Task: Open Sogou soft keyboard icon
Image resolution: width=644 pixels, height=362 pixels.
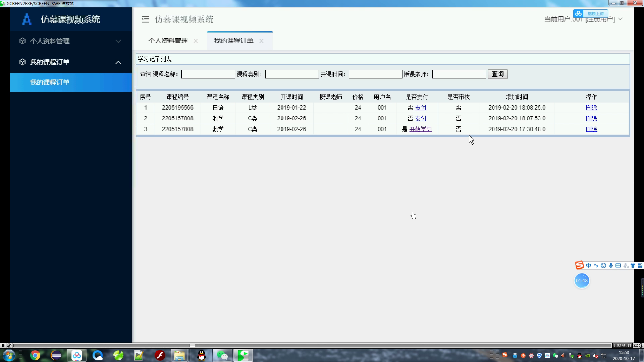Action: (x=618, y=265)
